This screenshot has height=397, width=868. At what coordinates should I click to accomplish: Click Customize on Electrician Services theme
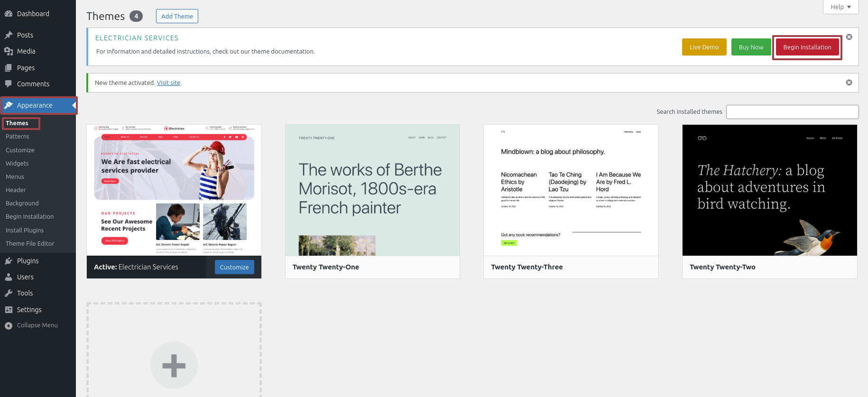pyautogui.click(x=234, y=267)
